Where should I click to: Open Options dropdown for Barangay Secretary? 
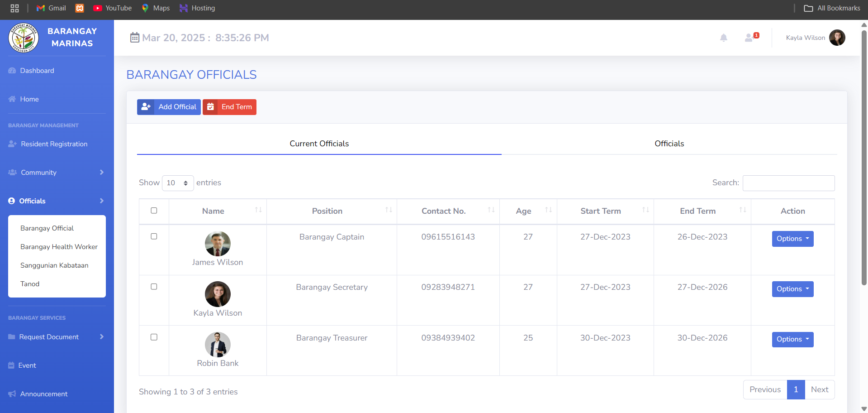(x=792, y=289)
